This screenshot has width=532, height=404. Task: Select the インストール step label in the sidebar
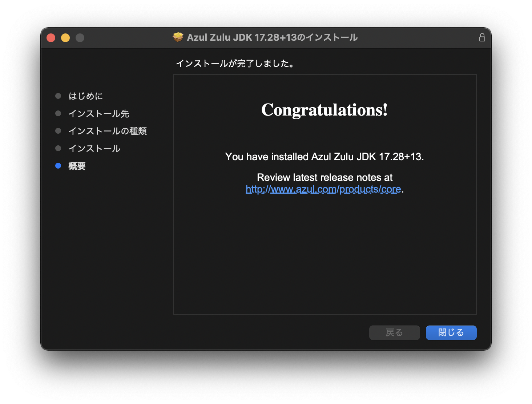point(94,148)
